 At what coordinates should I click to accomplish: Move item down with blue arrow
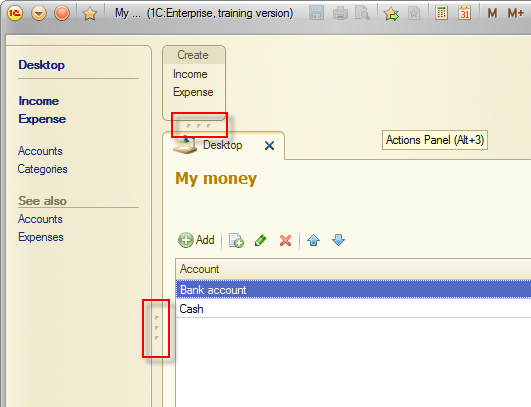point(338,240)
